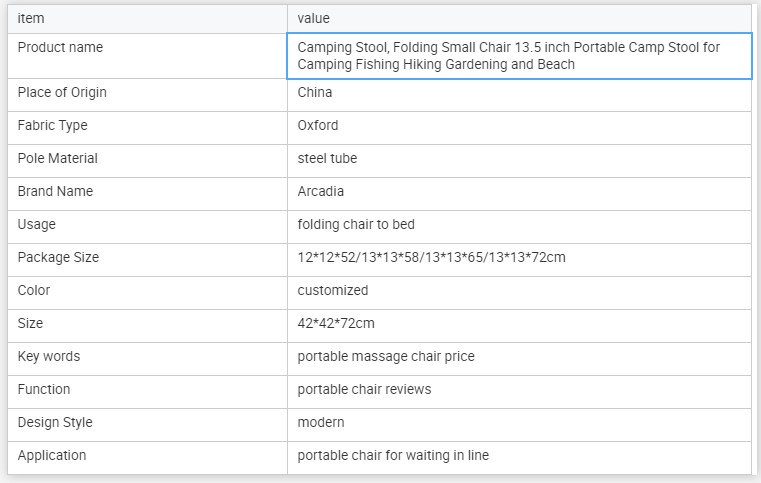Select the 'steel tube' value cell

[327, 159]
